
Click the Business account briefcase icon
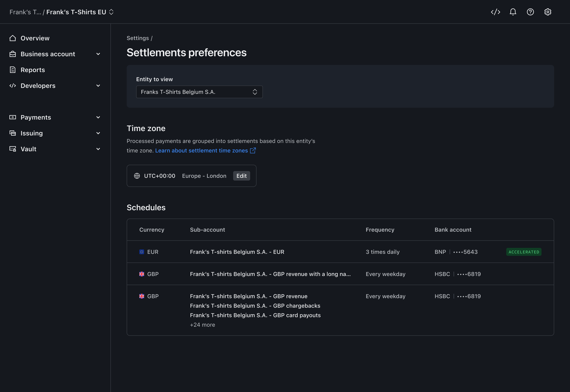(12, 54)
